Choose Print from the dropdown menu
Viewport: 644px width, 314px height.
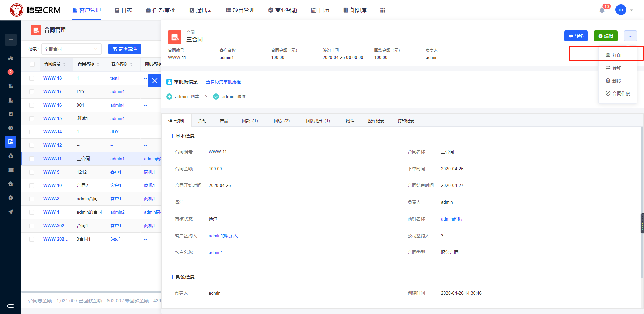617,55
